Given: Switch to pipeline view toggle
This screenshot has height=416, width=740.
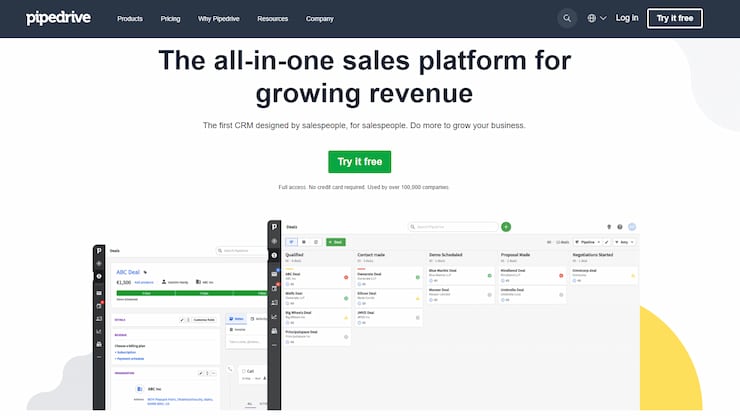Looking at the screenshot, I should [x=291, y=242].
